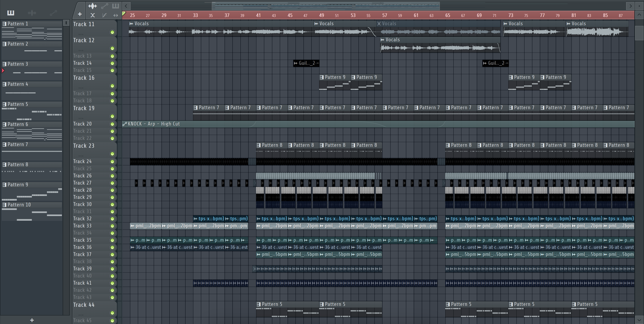Toggle the mute LED of Track 33
644x324 pixels.
coord(112,226)
